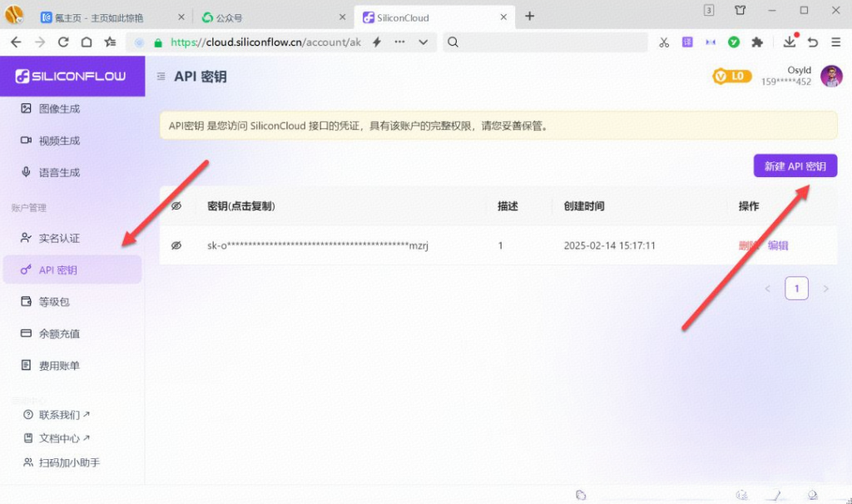Click the green padlock security icon
852x504 pixels.
[x=158, y=43]
